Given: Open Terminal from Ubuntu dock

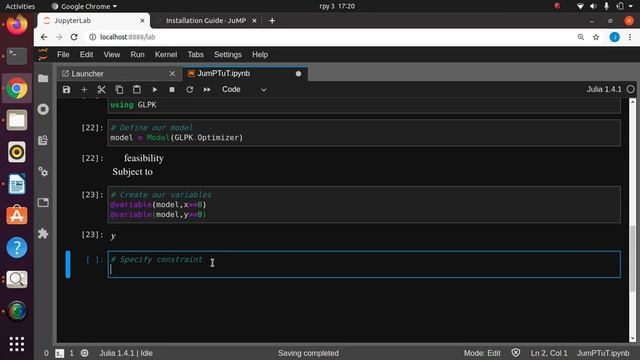Looking at the screenshot, I should [x=17, y=56].
